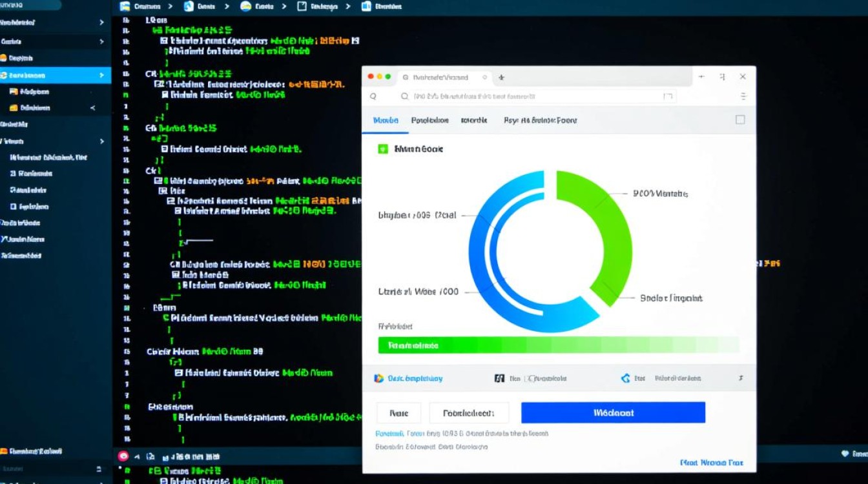Click the colorful icon in dialog's lower toolbar
Screen dimensions: 868x484
click(x=379, y=379)
